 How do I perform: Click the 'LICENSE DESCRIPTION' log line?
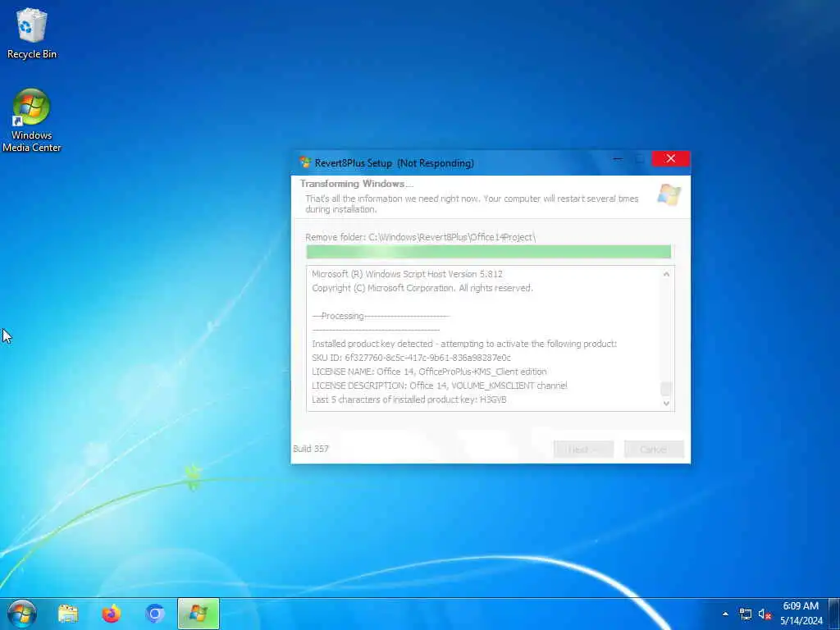440,386
